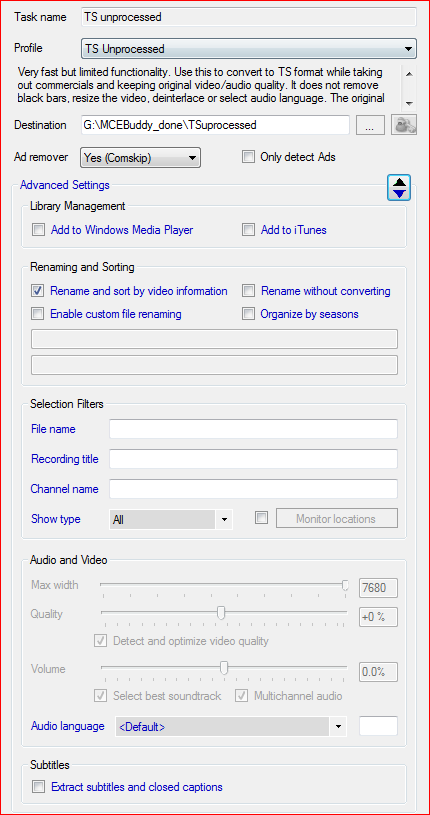Expand the Audio language dropdown
The height and width of the screenshot is (815, 430).
pos(230,726)
